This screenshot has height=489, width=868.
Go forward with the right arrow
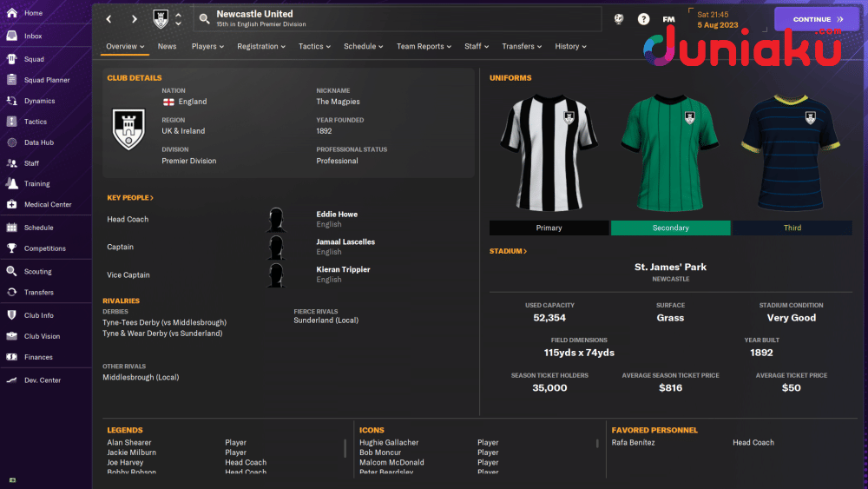click(134, 19)
